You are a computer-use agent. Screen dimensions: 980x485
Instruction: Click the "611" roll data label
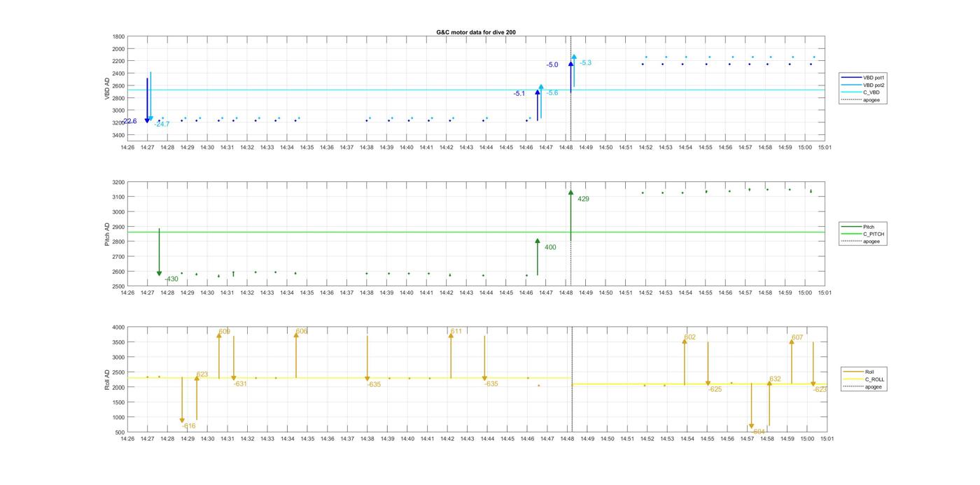point(456,331)
